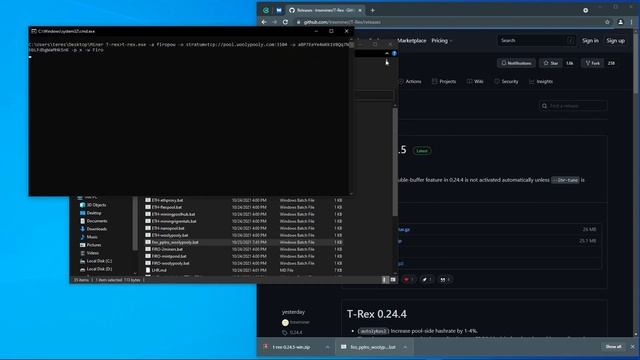Switch File Explorer to details view icon
Viewport: 640px width, 360px height.
[384, 280]
